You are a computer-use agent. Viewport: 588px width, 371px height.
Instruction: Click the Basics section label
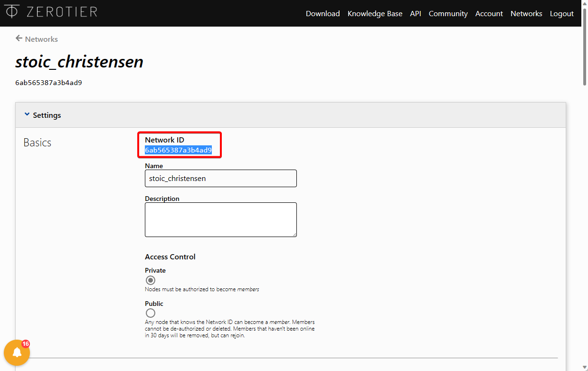pyautogui.click(x=38, y=143)
